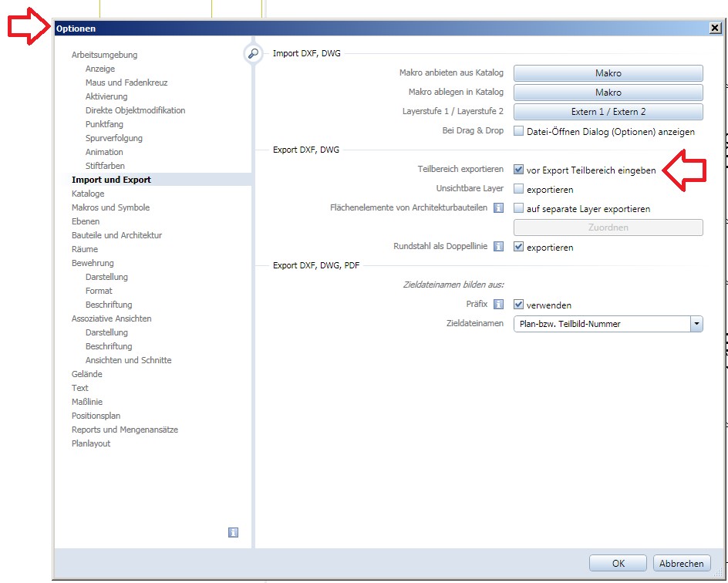This screenshot has height=583, width=728.
Task: Confirm settings with OK button
Action: [618, 563]
